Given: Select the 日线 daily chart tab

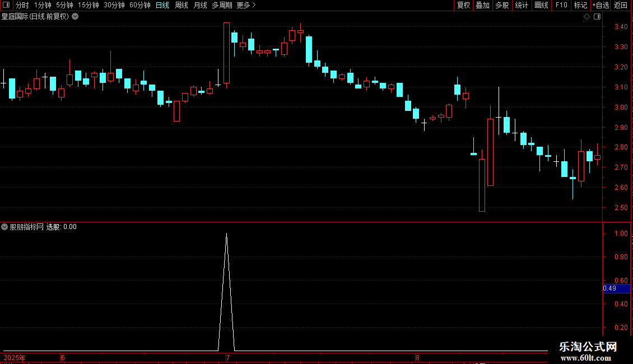Looking at the screenshot, I should 162,5.
